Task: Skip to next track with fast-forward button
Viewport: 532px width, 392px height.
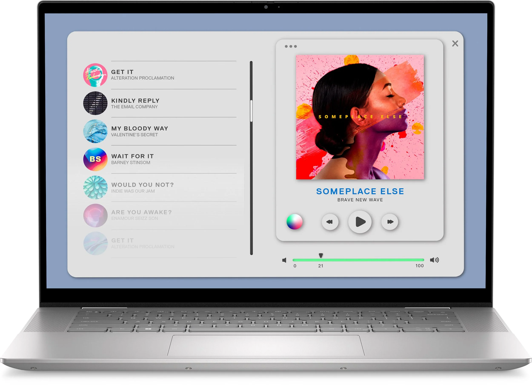Action: point(390,222)
